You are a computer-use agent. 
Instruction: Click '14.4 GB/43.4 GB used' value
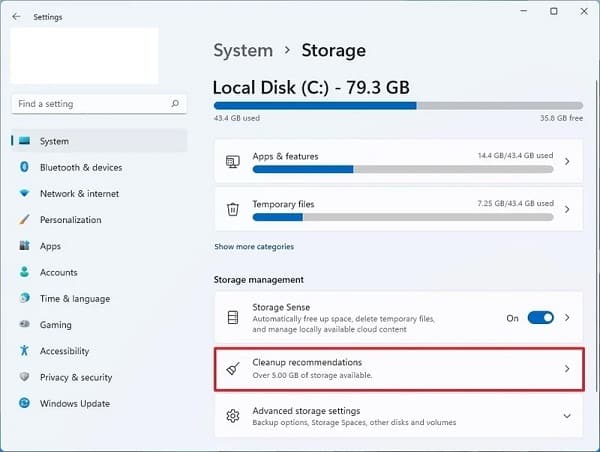point(515,155)
